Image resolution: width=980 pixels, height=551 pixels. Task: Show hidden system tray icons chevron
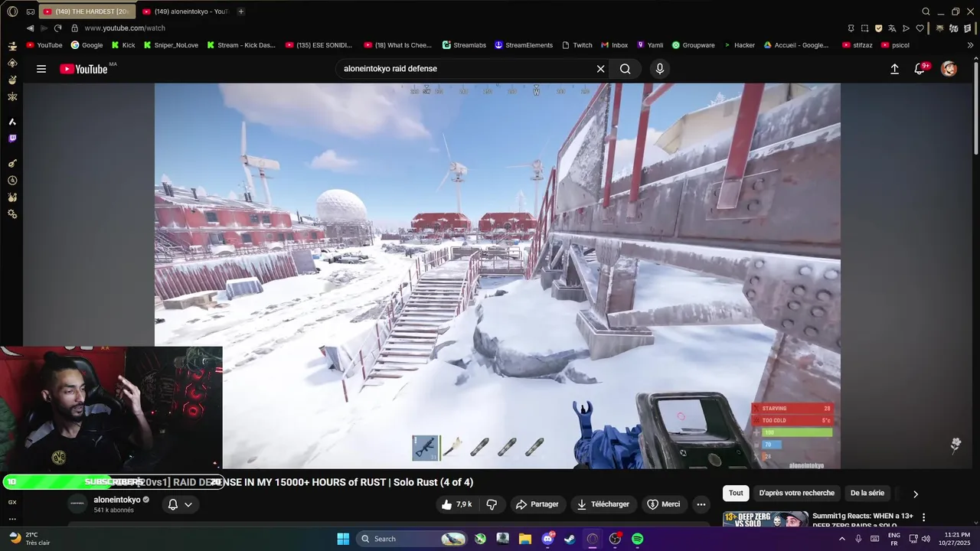[842, 539]
